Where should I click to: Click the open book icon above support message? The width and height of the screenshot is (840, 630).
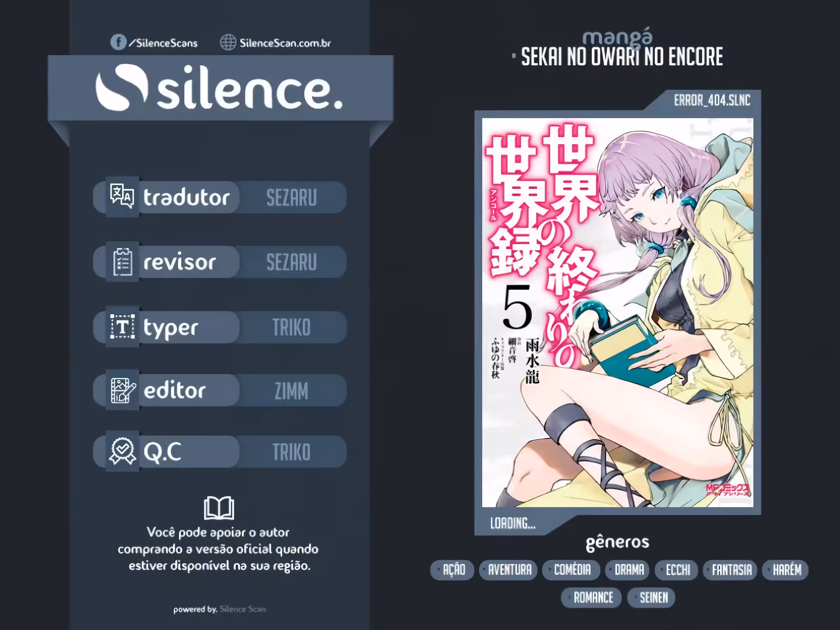219,508
